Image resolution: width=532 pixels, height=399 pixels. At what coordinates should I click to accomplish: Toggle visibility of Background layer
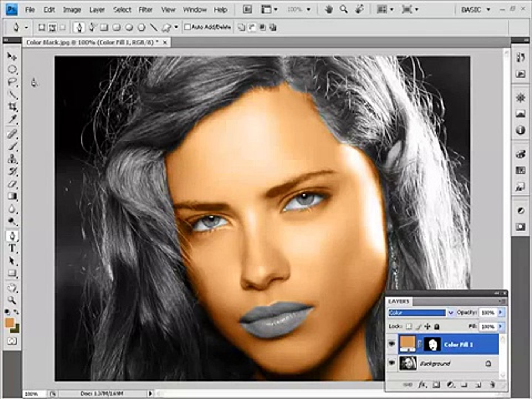coord(392,364)
